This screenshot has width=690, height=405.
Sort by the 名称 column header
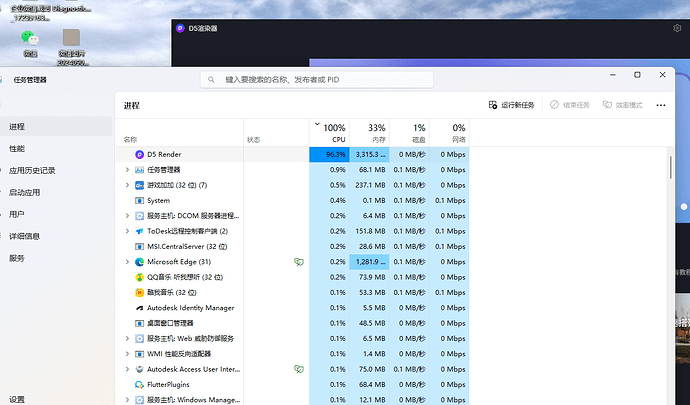click(179, 133)
